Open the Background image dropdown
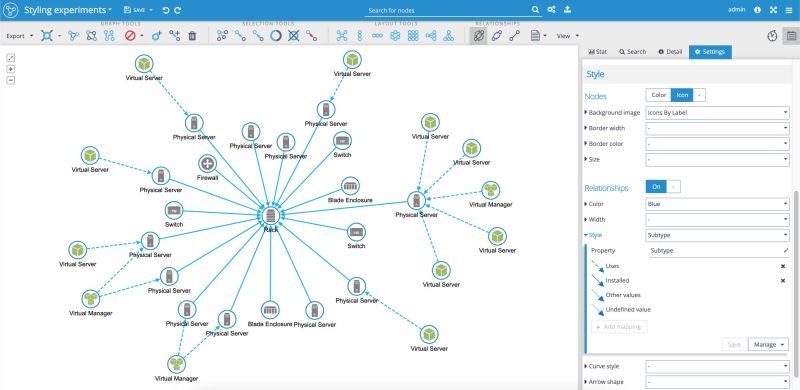The image size is (800, 390). pos(717,112)
